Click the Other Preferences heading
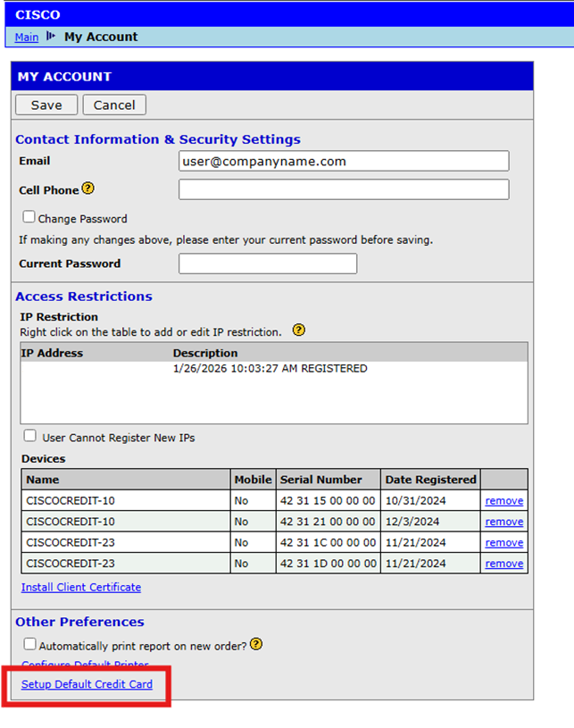Screen dimensions: 574x728 [x=79, y=622]
